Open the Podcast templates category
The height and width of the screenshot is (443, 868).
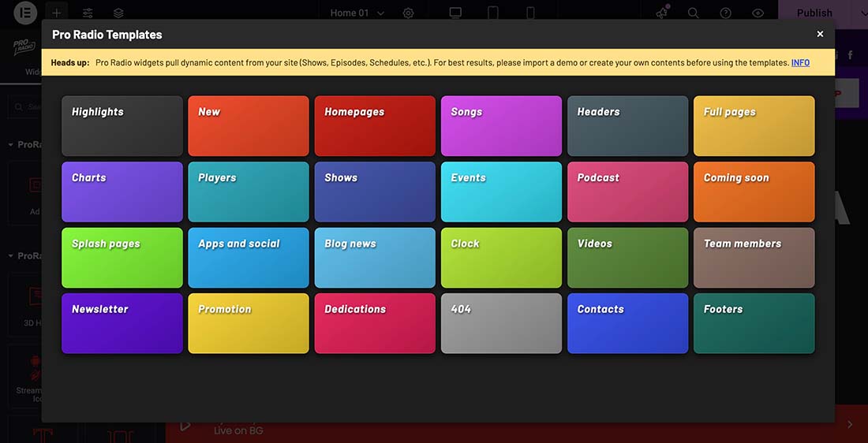coord(627,192)
